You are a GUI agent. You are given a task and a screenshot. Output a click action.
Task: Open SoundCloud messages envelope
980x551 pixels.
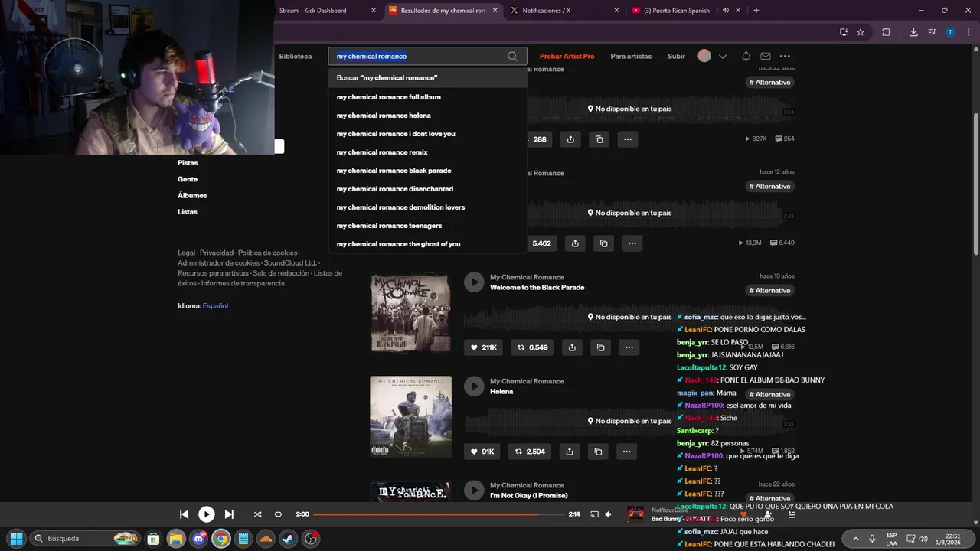766,56
